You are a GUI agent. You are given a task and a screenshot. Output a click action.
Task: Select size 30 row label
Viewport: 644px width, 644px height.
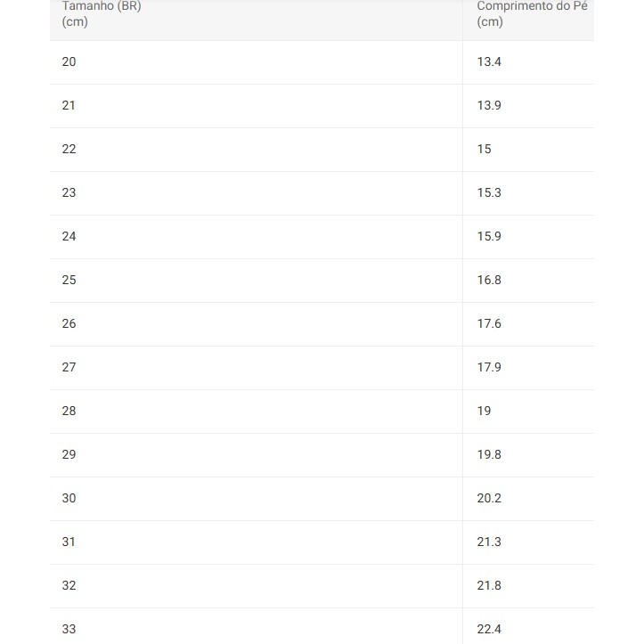click(x=69, y=498)
